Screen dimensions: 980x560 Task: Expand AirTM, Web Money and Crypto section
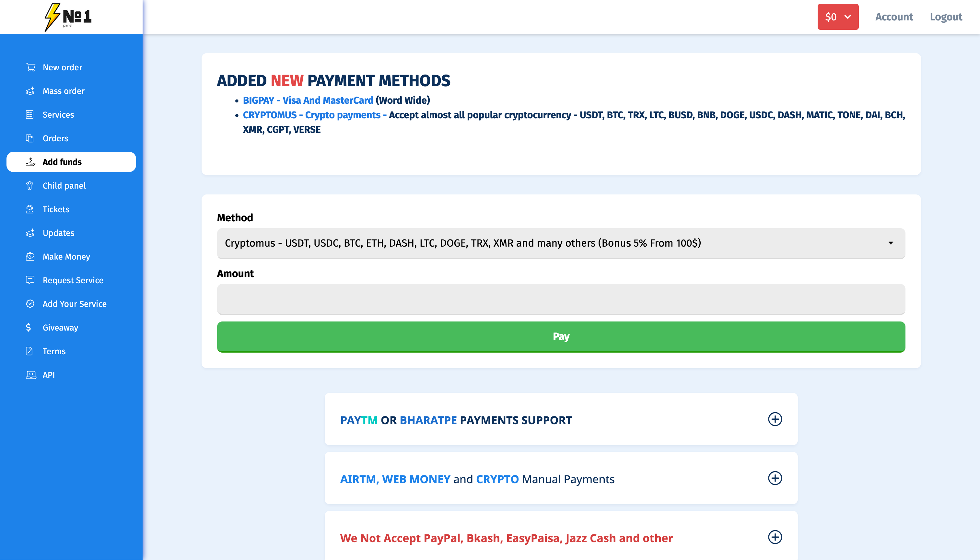(x=775, y=478)
